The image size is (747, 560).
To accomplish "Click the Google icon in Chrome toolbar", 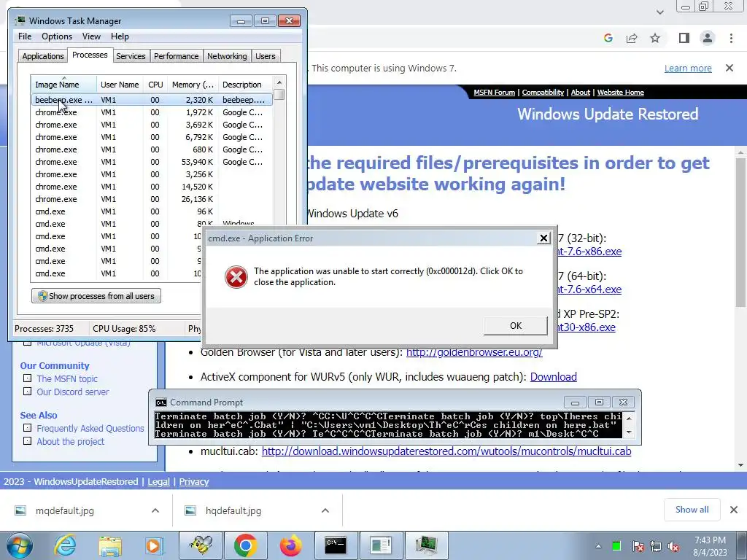I will pyautogui.click(x=608, y=38).
